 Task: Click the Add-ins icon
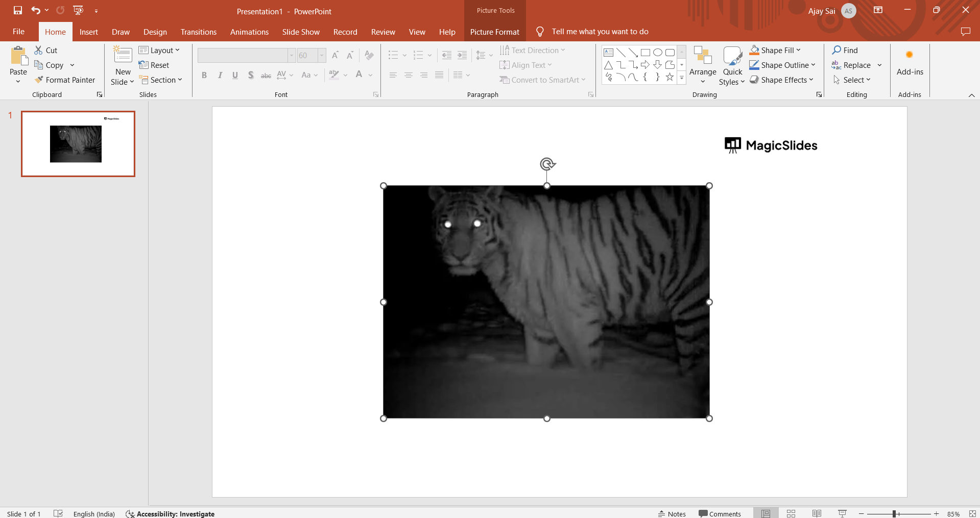tap(910, 55)
